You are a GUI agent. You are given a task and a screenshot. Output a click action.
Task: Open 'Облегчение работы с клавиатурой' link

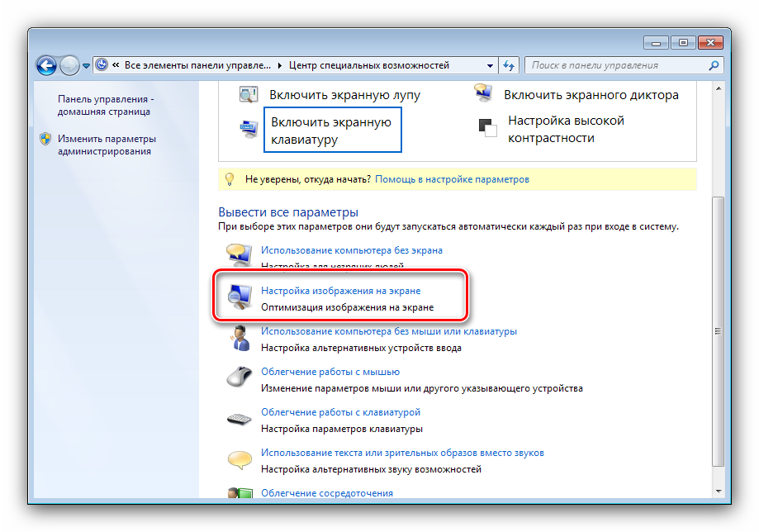click(x=340, y=412)
